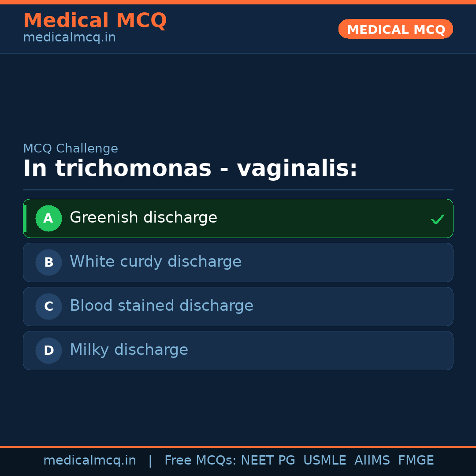Expand the MCQ Challenge header section
This screenshot has width=476, height=476.
coord(71,149)
